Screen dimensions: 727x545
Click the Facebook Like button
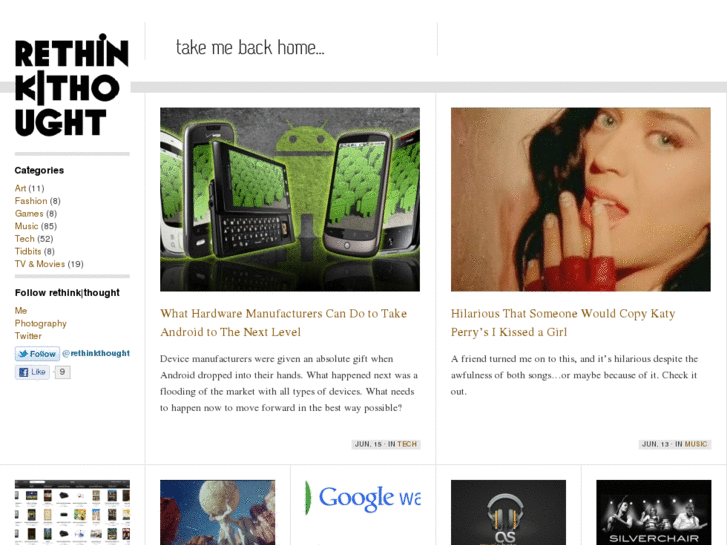(x=32, y=372)
